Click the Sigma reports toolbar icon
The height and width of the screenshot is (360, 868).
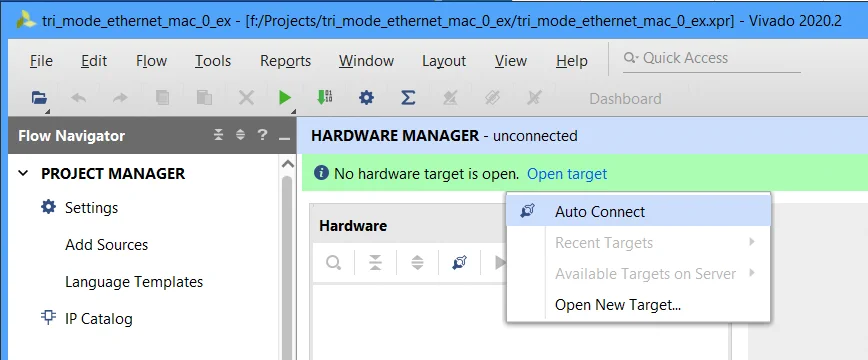[408, 98]
